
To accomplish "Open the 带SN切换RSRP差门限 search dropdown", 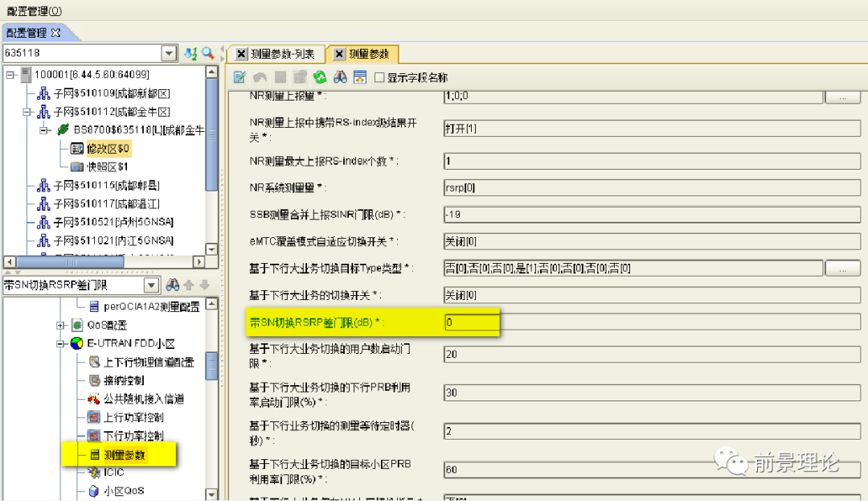I will pyautogui.click(x=151, y=285).
